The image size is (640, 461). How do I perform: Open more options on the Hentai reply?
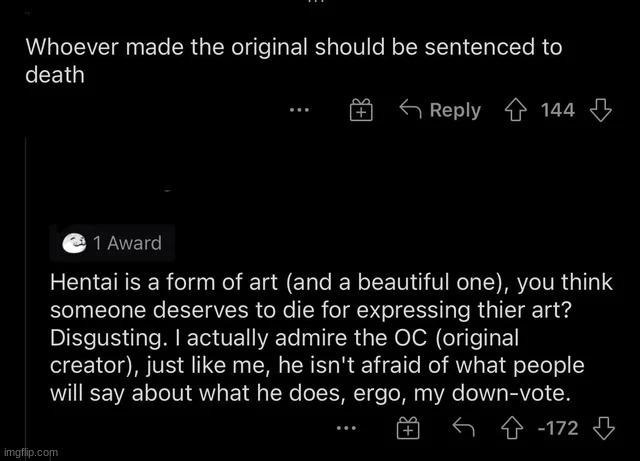(x=346, y=429)
